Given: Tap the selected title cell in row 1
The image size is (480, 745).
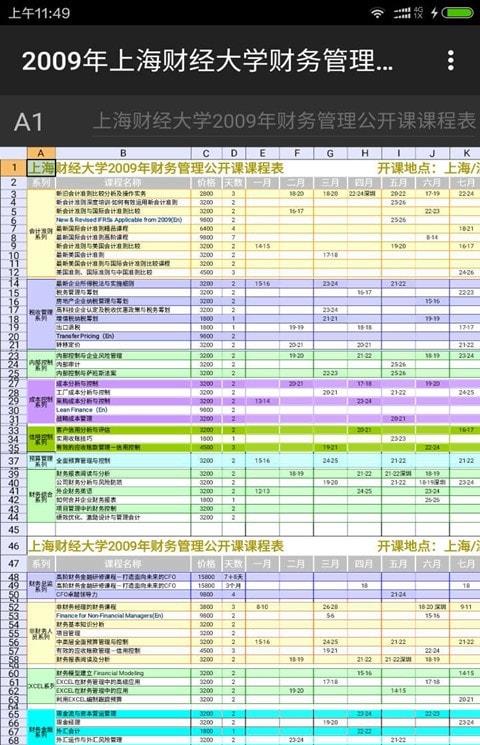Looking at the screenshot, I should [41, 168].
